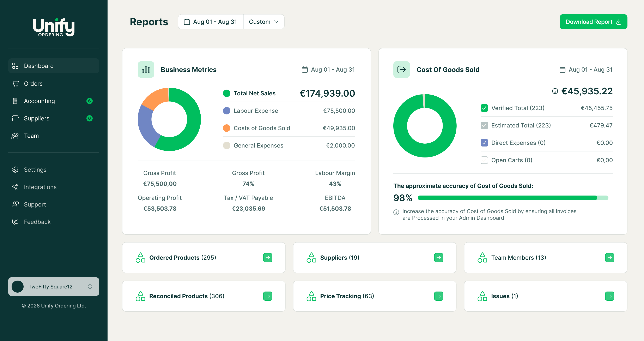This screenshot has height=341, width=644.
Task: Open Settings in the sidebar
Action: 54,170
